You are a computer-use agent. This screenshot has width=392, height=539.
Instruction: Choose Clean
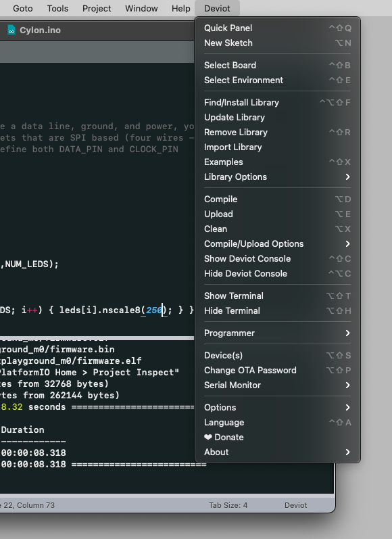[x=277, y=229]
